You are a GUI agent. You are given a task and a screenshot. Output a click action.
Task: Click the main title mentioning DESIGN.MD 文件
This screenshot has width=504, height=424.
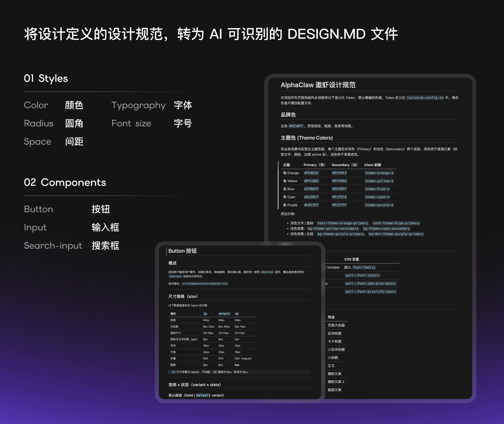[x=211, y=34]
